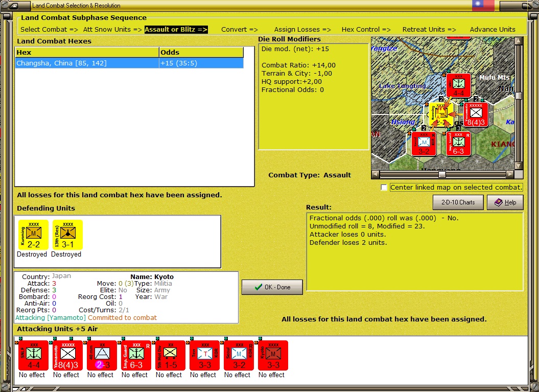Click the mini map scroll up arrow

point(519,41)
